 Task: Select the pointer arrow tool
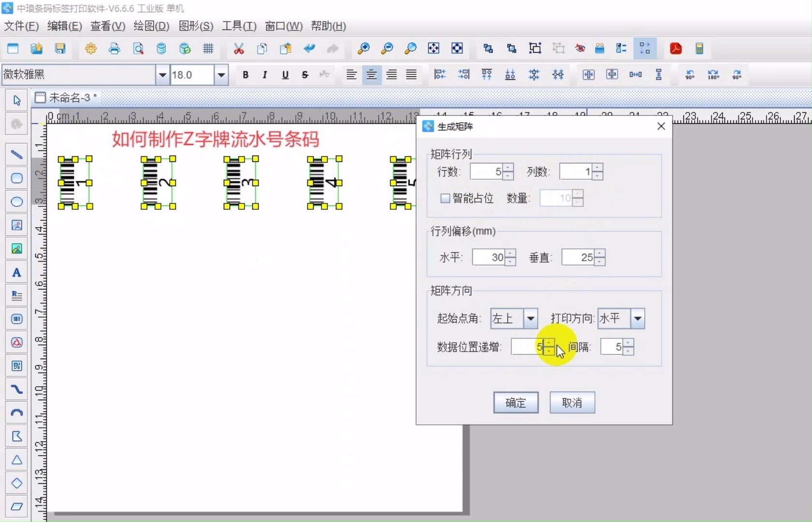[17, 101]
